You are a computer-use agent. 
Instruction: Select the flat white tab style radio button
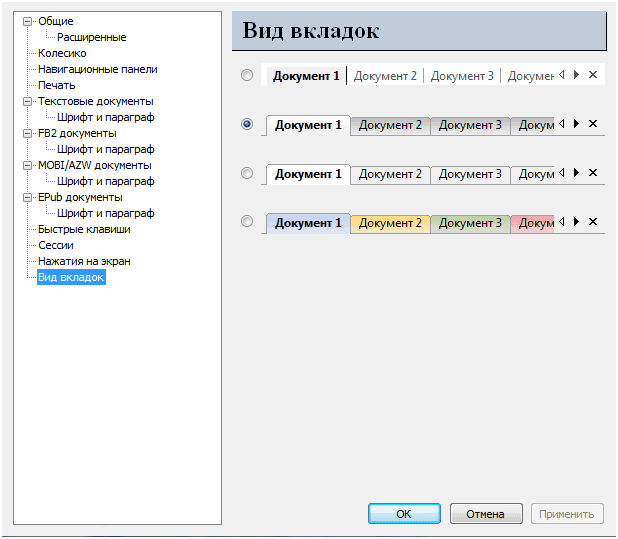(x=247, y=173)
